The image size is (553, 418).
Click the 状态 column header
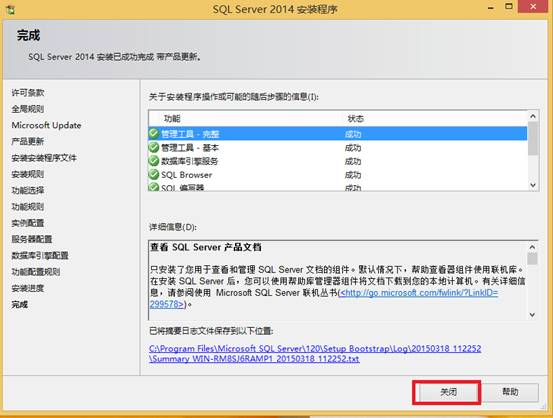pyautogui.click(x=356, y=119)
